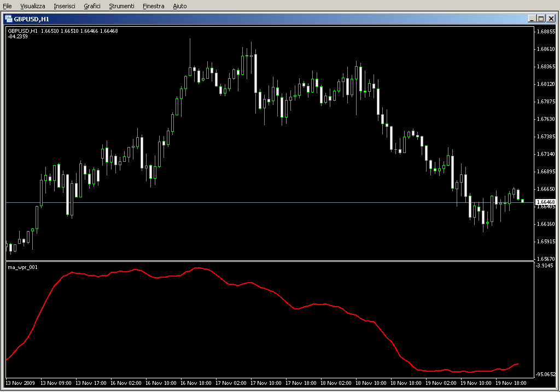Minimize the GBPUSD,H1 chart window
This screenshot has width=560, height=392.
pyautogui.click(x=532, y=19)
